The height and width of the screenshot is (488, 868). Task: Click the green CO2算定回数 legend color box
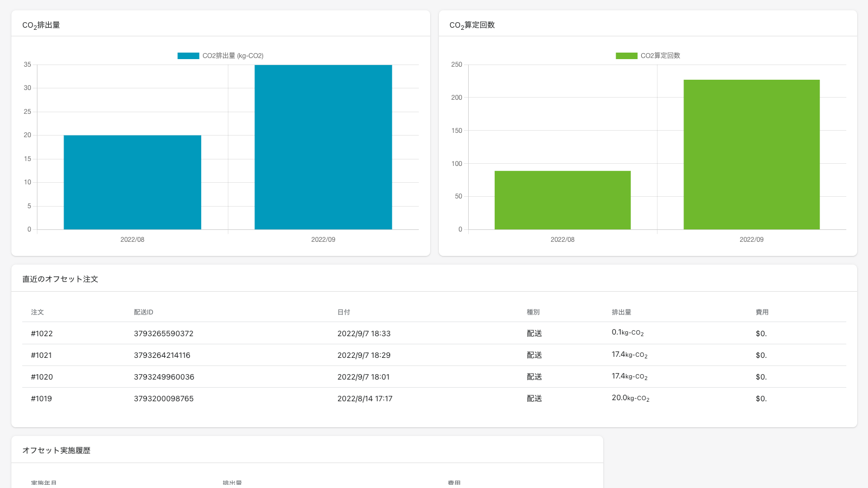626,56
